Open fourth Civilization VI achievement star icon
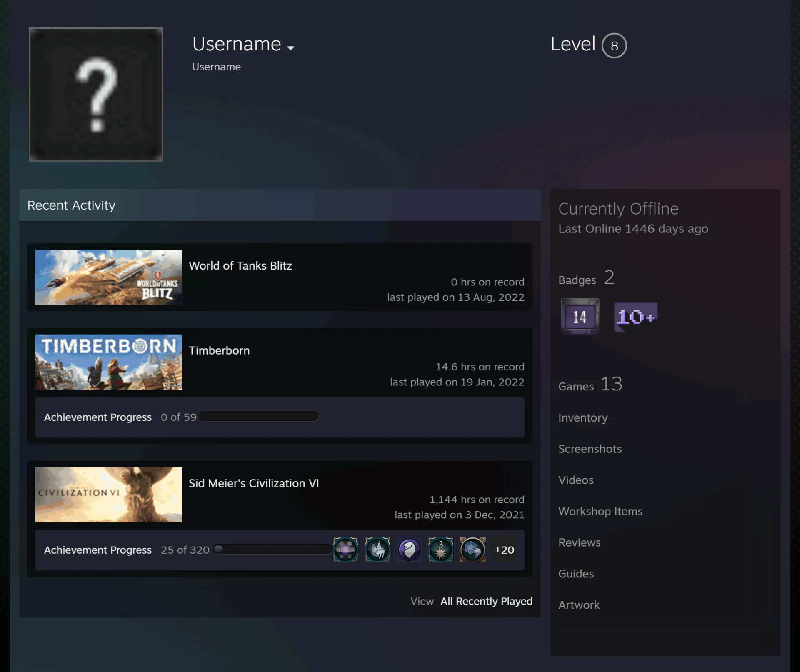The height and width of the screenshot is (672, 800). tap(441, 550)
